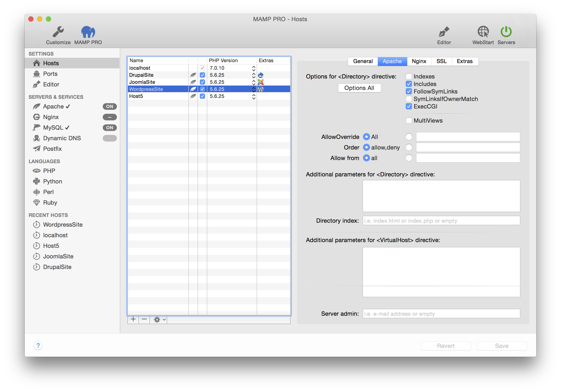This screenshot has width=561, height=392.
Task: Uncheck enabled checkbox for DrupalSite
Action: pyautogui.click(x=202, y=75)
